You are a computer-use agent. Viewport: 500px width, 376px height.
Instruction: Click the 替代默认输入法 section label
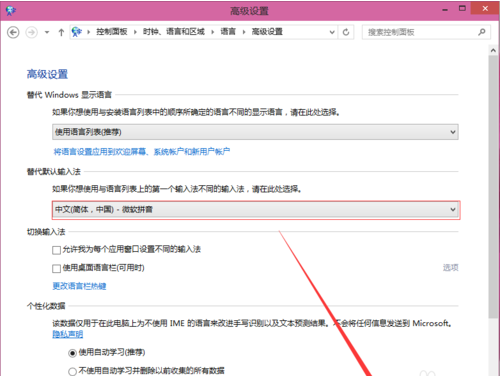[54, 172]
